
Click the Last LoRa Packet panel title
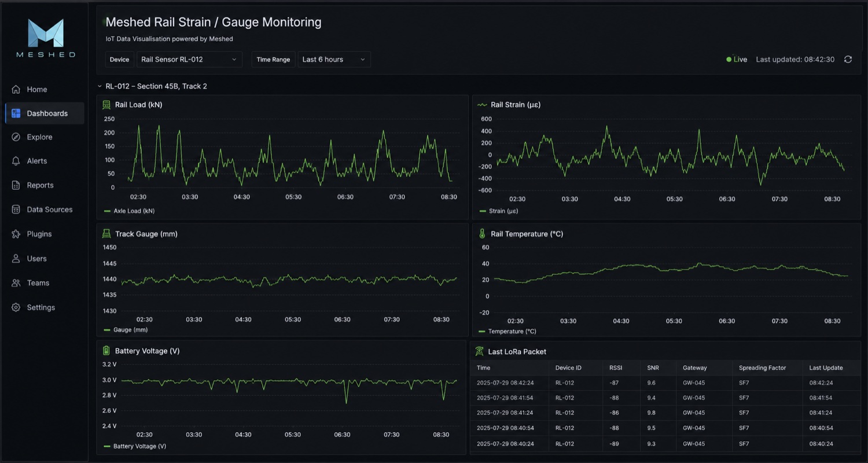[x=517, y=351]
